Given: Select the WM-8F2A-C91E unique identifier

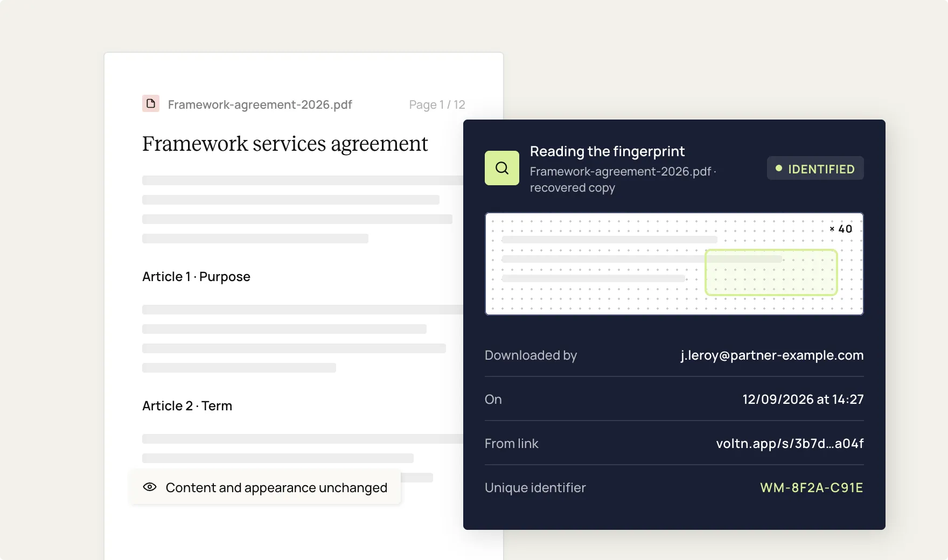Looking at the screenshot, I should point(812,488).
